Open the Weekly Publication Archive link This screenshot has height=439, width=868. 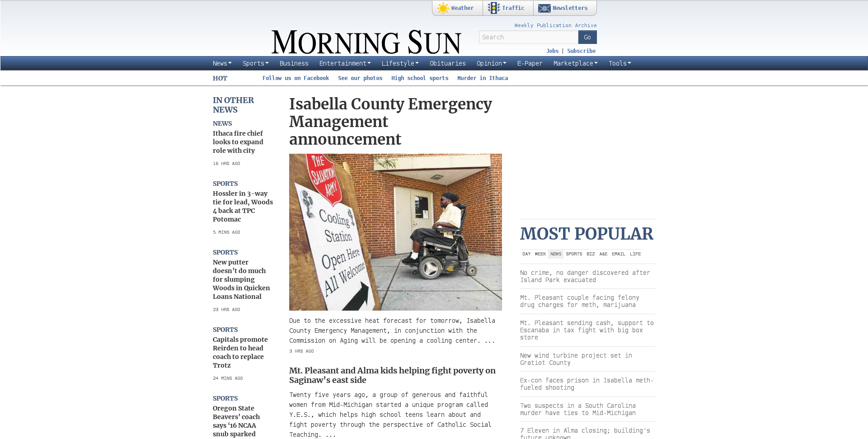click(555, 25)
